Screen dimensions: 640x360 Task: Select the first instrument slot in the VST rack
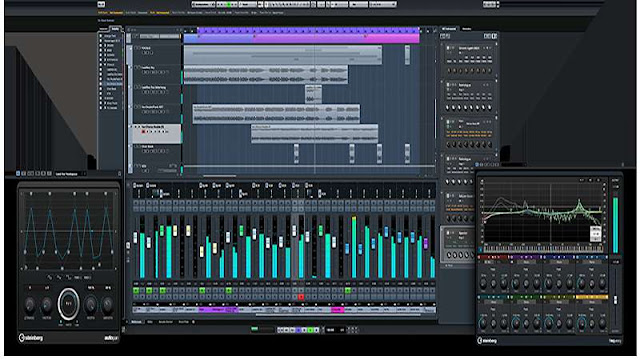coord(469,59)
